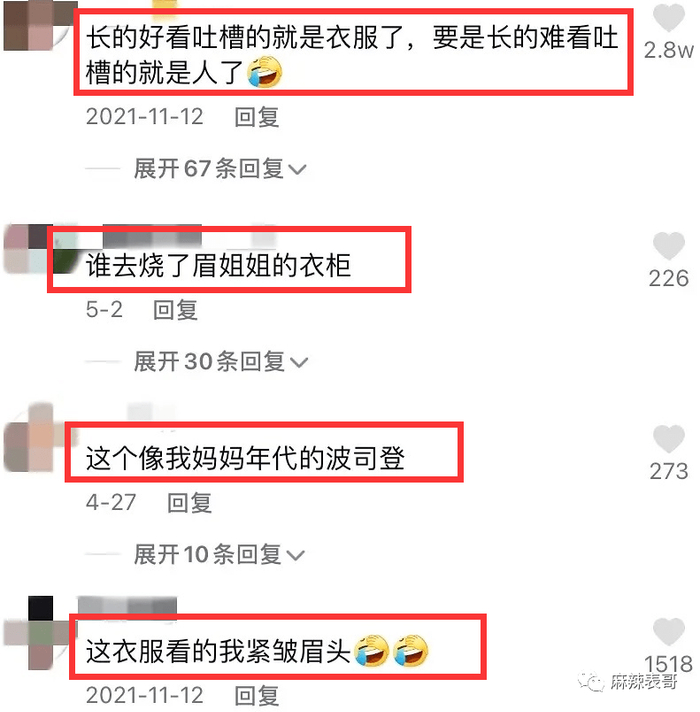Expand the 10 replies thread
The width and height of the screenshot is (700, 712).
[x=219, y=554]
